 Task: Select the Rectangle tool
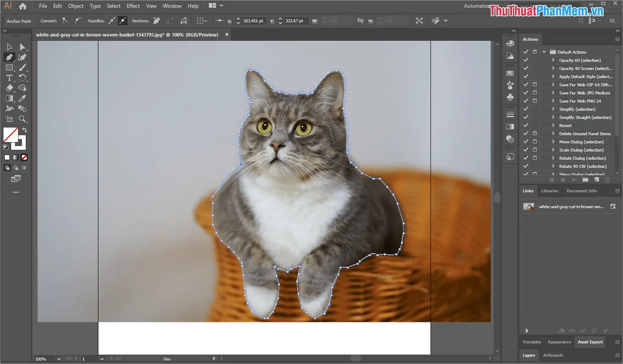9,67
